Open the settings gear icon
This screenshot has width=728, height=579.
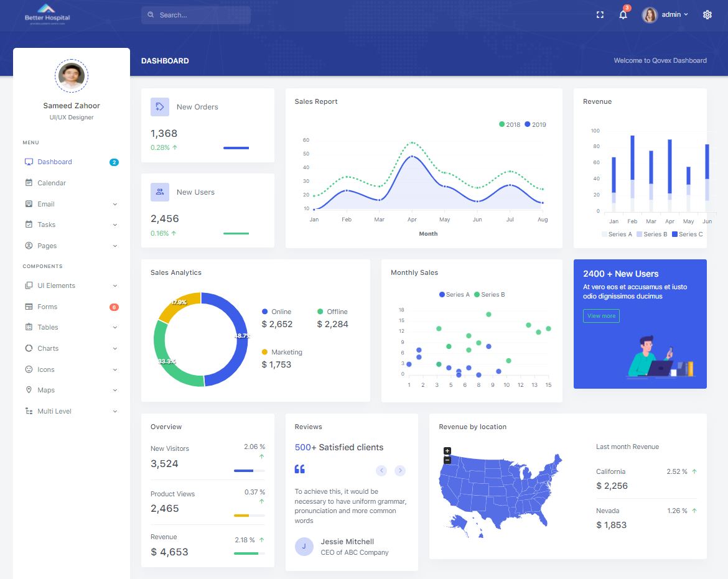click(707, 15)
